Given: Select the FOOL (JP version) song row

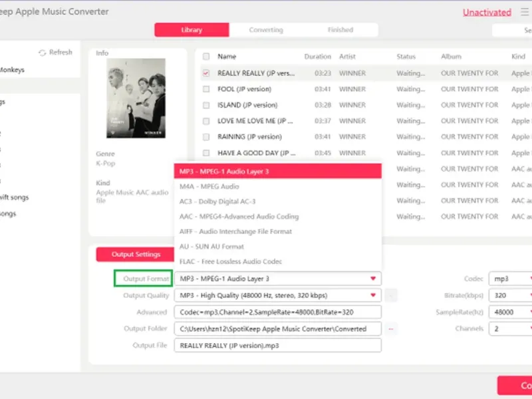Looking at the screenshot, I should point(366,89).
